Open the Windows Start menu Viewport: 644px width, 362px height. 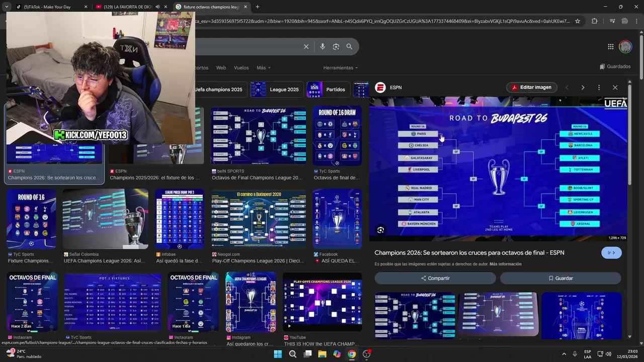pos(278,354)
